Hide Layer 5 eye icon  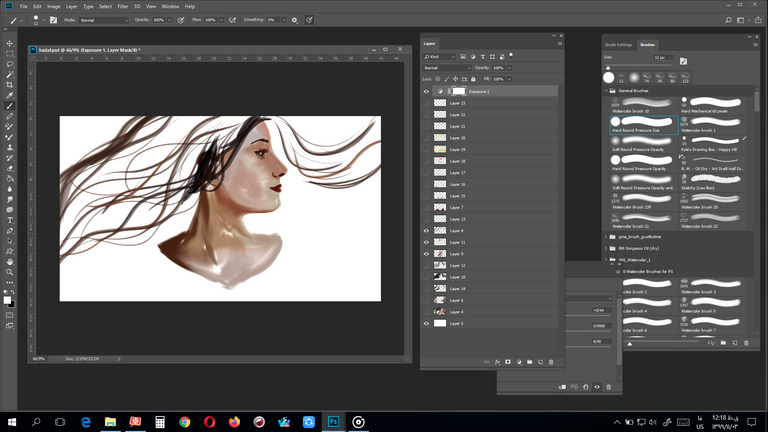click(x=426, y=323)
